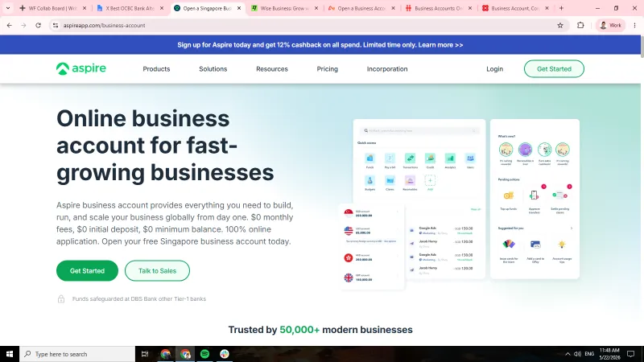Click the Login link

494,69
